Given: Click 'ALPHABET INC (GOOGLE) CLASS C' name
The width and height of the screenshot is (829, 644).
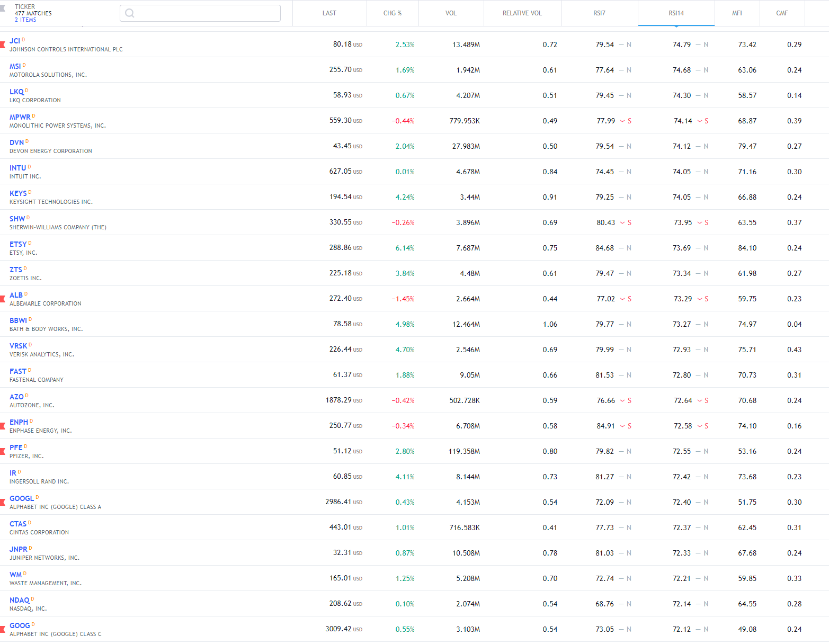Looking at the screenshot, I should (56, 634).
